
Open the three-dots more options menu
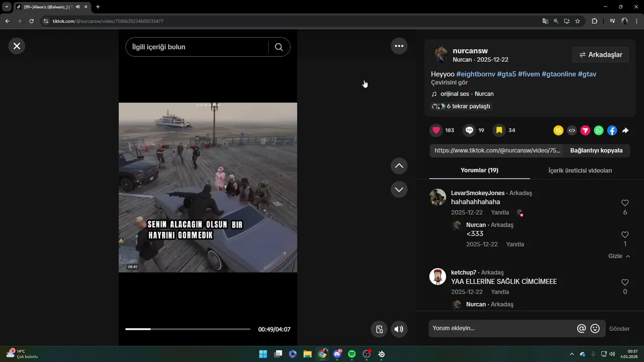(399, 46)
